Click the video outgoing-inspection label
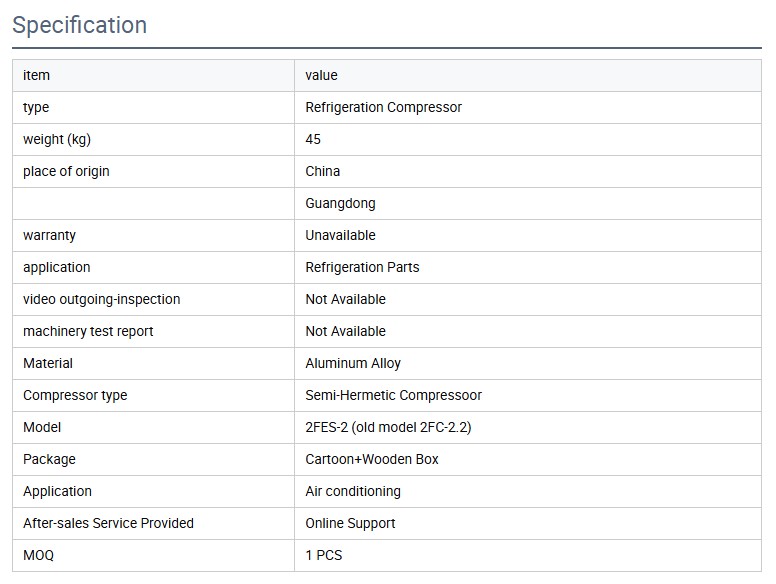 [101, 299]
